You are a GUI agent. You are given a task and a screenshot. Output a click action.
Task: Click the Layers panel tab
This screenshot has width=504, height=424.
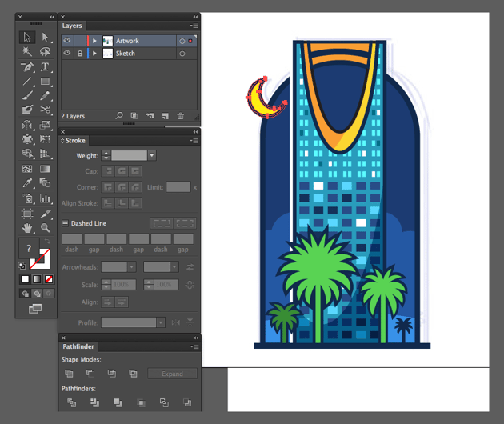[x=72, y=26]
